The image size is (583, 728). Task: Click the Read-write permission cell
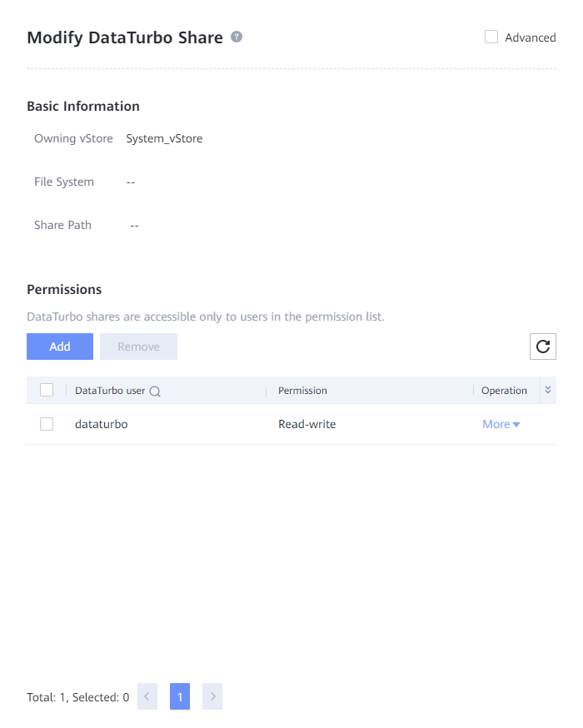pos(306,424)
